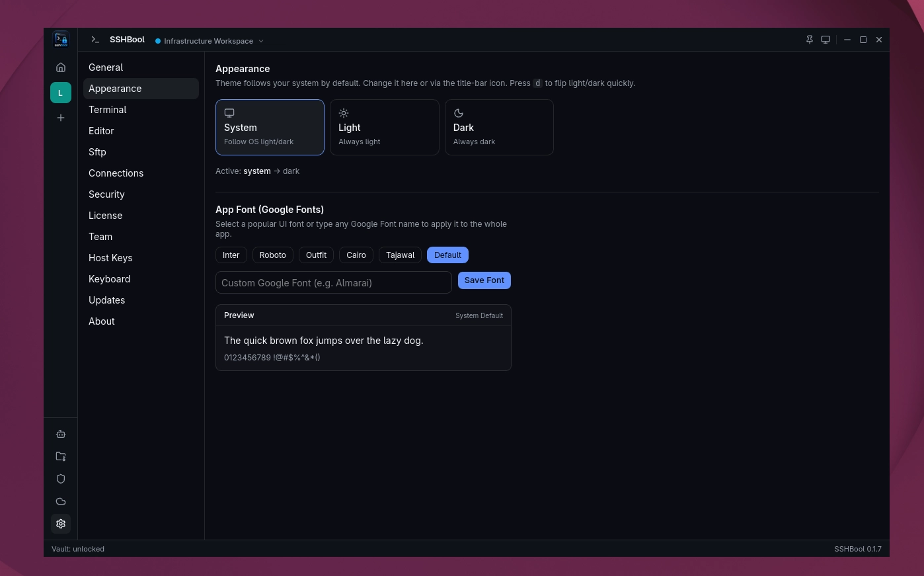This screenshot has width=924, height=576.
Task: Add a new workspace with plus icon
Action: click(x=61, y=118)
